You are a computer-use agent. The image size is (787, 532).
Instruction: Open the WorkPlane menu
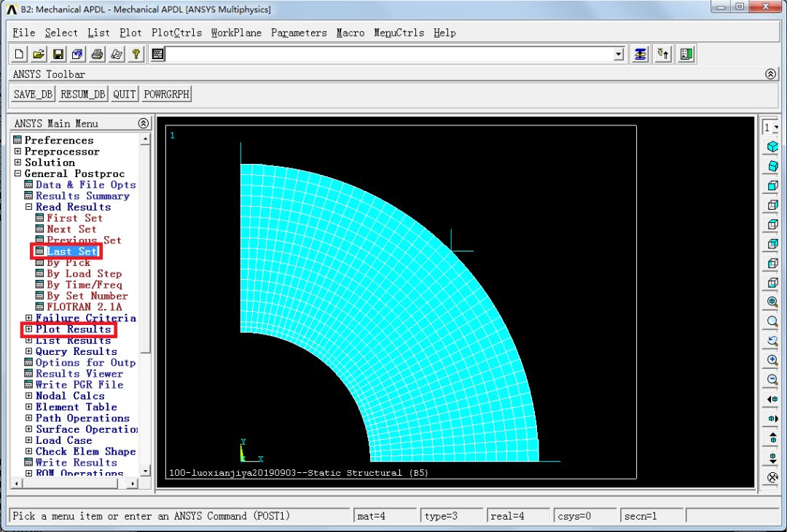click(x=235, y=32)
